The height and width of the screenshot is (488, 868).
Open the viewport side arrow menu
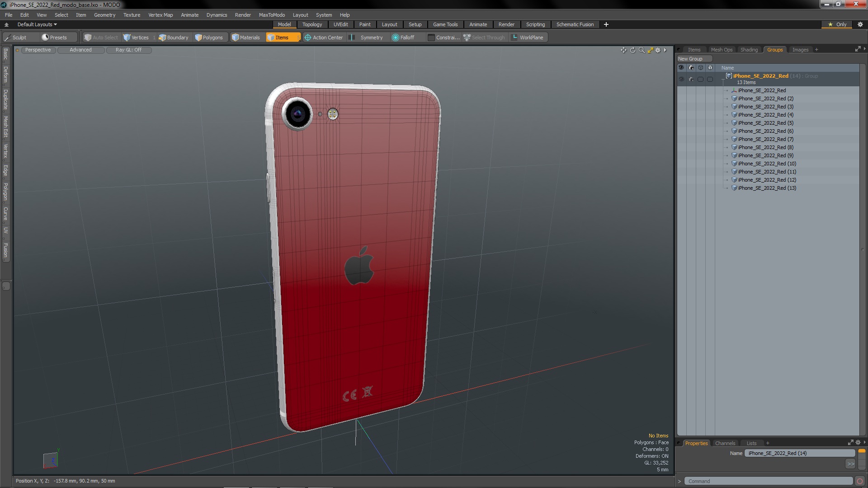[665, 50]
